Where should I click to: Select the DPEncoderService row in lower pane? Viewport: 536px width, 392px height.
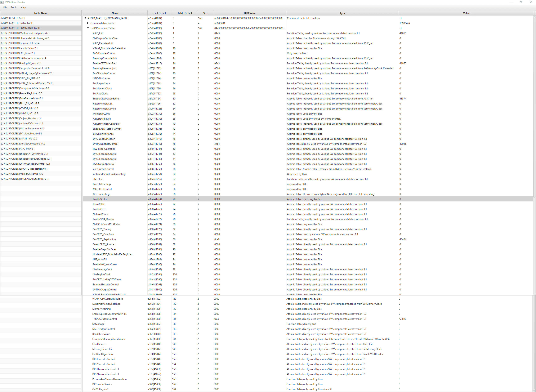coord(308,384)
